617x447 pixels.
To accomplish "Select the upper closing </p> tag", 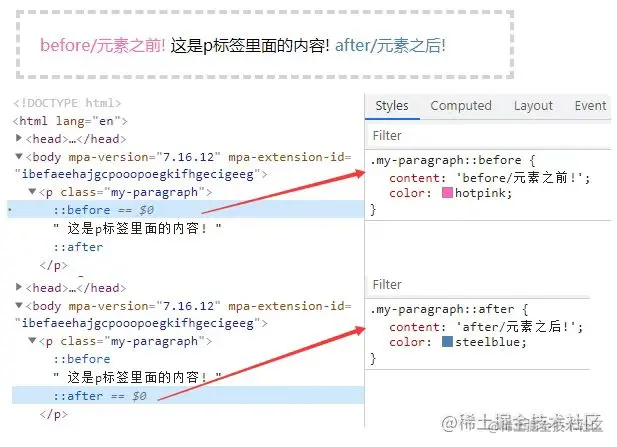I will pos(54,265).
